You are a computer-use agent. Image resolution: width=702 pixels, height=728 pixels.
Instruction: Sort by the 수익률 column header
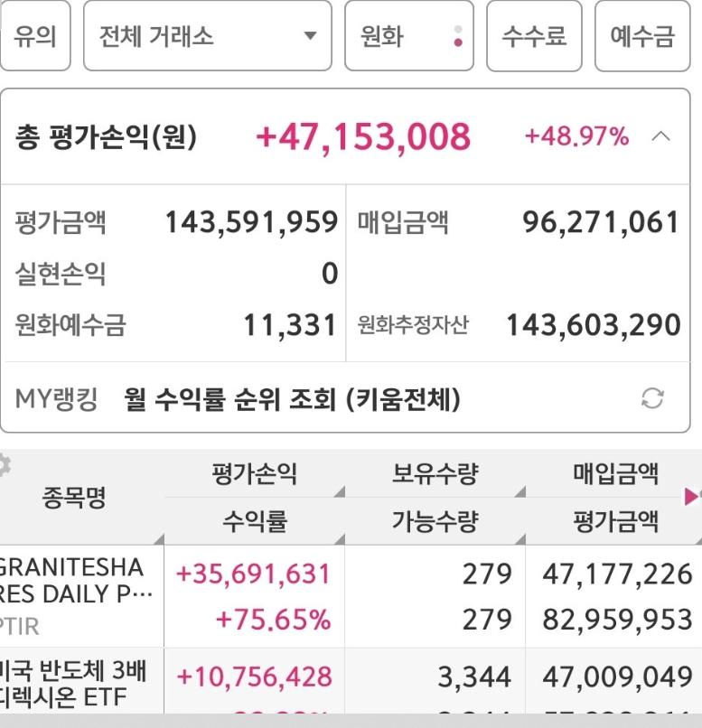point(255,521)
